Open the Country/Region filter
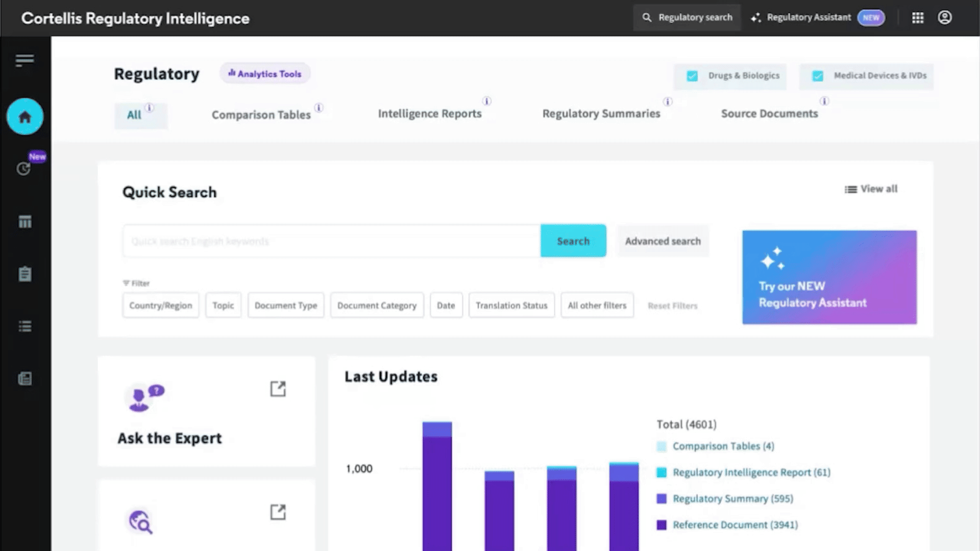Viewport: 980px width, 551px height. click(x=161, y=305)
